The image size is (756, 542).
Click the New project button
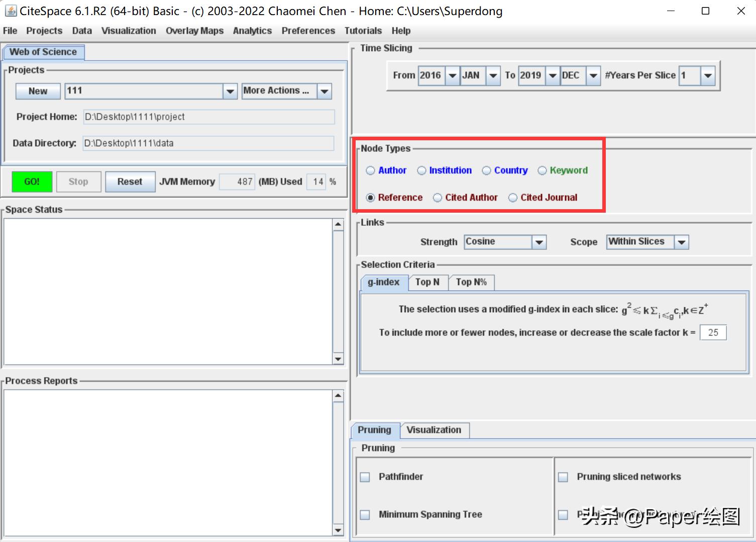38,91
